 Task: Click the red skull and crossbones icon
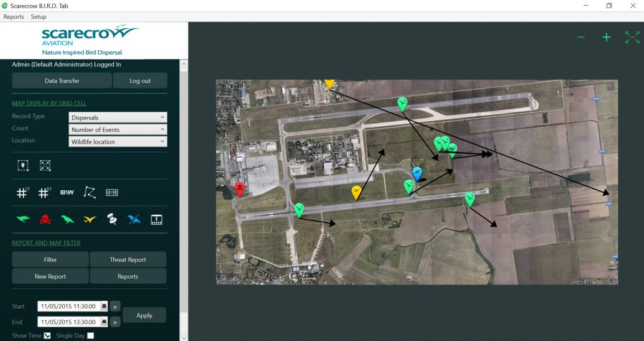click(x=45, y=219)
